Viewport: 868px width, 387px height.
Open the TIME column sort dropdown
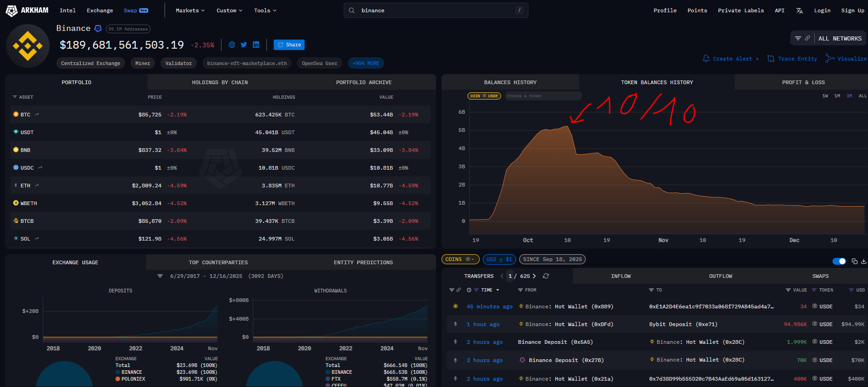pos(490,290)
